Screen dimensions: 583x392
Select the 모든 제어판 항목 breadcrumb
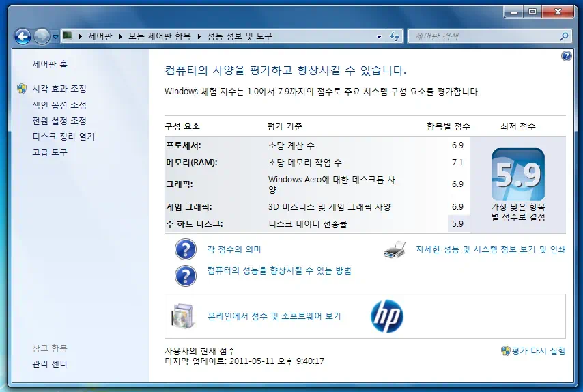pyautogui.click(x=160, y=36)
